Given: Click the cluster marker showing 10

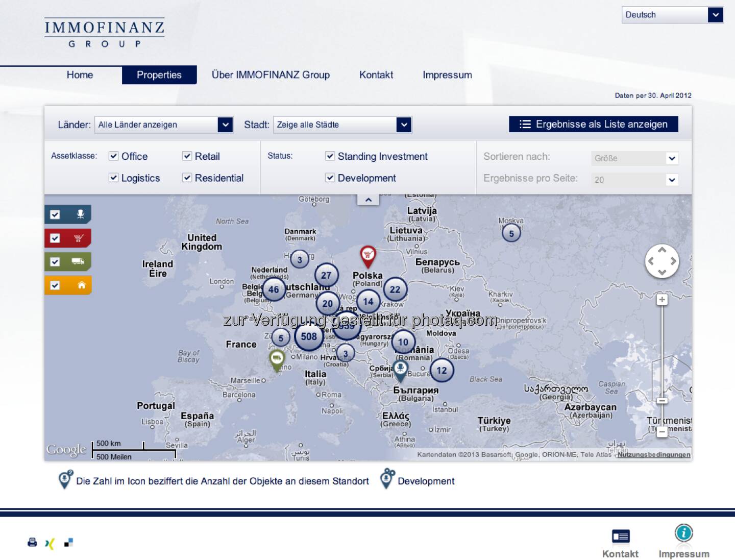Looking at the screenshot, I should click(x=403, y=342).
